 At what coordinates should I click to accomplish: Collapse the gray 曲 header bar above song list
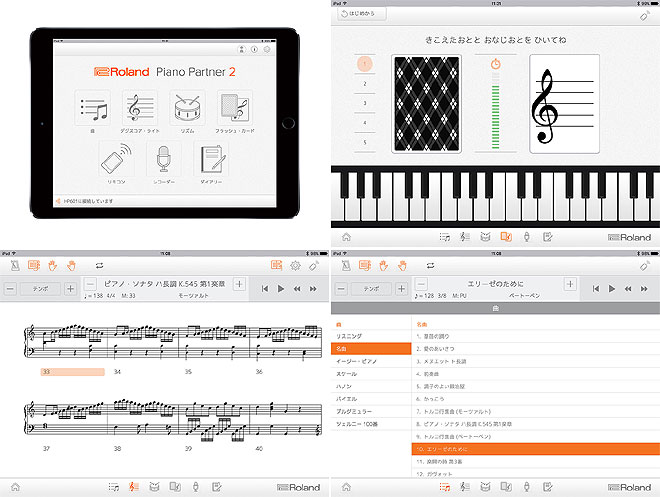pos(495,309)
